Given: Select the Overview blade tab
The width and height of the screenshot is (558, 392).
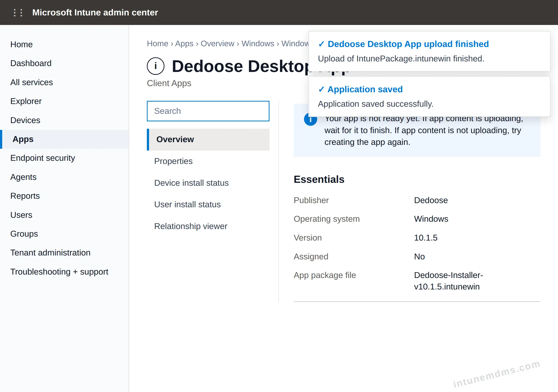Looking at the screenshot, I should (208, 139).
